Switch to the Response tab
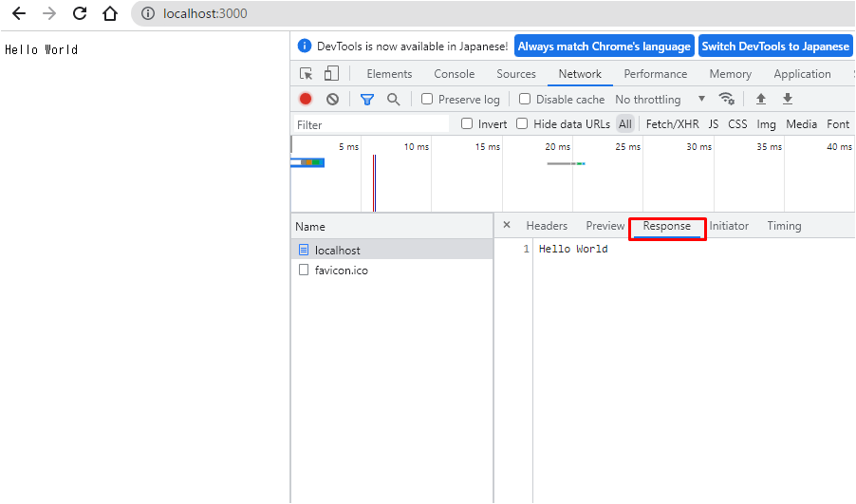This screenshot has height=504, width=856. pos(666,226)
